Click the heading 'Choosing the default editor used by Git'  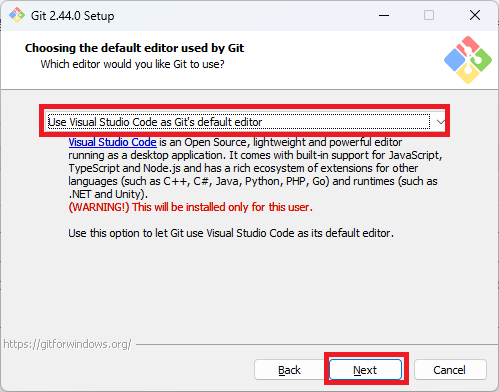click(134, 48)
